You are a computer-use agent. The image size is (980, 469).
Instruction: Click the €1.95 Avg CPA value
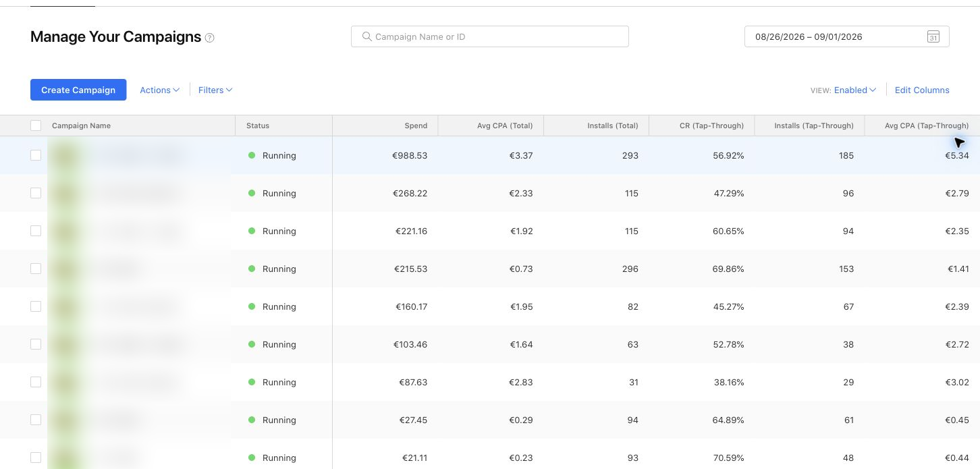[x=521, y=306]
